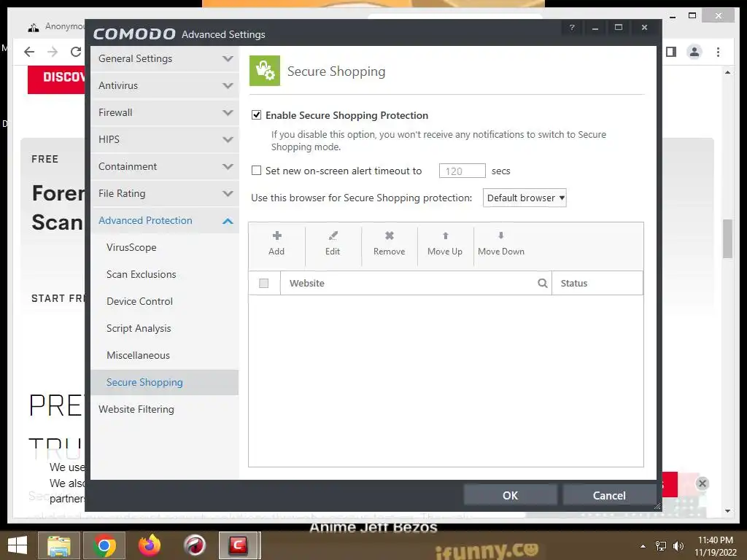The width and height of the screenshot is (747, 560).
Task: Click the OK button
Action: click(510, 495)
